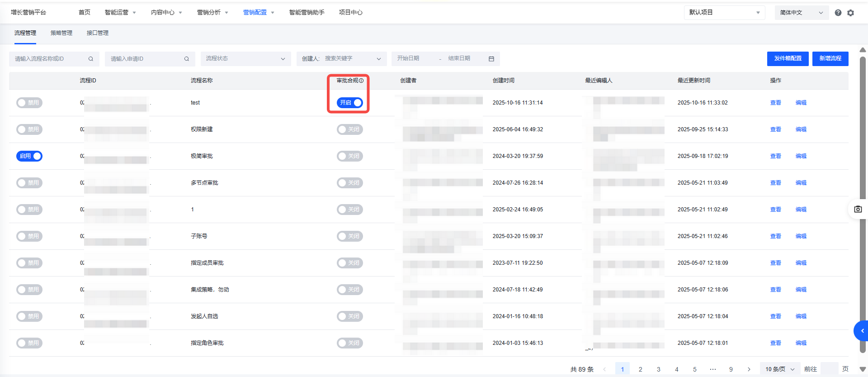This screenshot has width=868, height=377.
Task: Click the pagination ellipsis to jump pages
Action: coord(713,369)
